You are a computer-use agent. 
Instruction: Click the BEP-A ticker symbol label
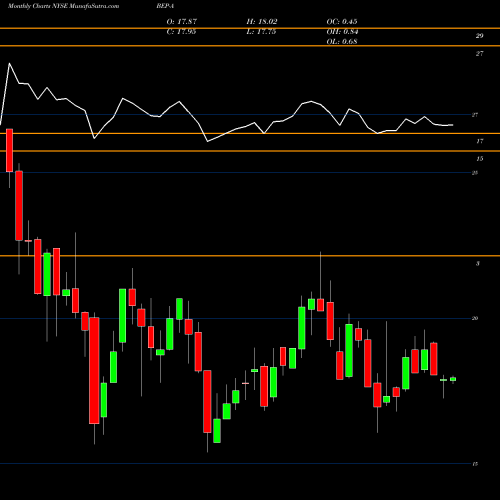tap(165, 6)
